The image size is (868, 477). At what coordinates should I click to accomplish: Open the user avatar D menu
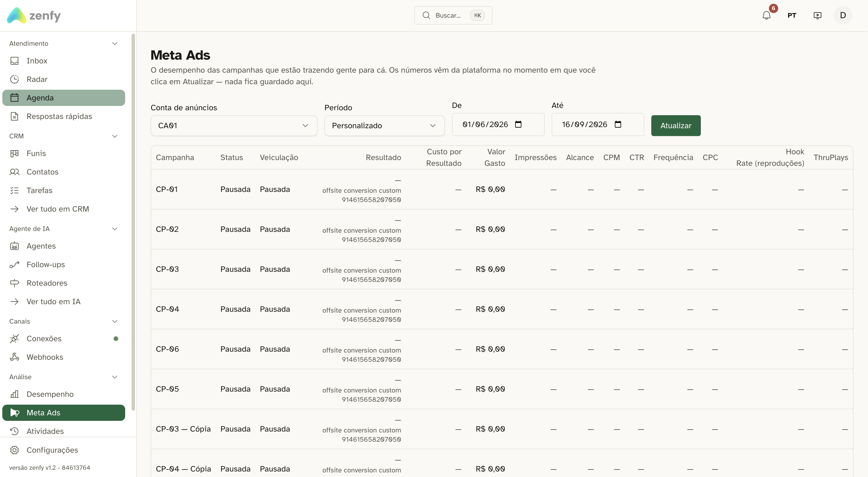(x=843, y=15)
